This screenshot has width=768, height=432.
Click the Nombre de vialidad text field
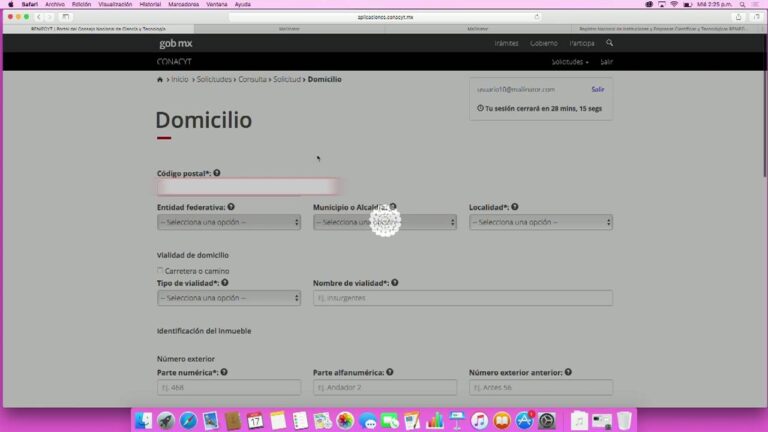click(463, 298)
